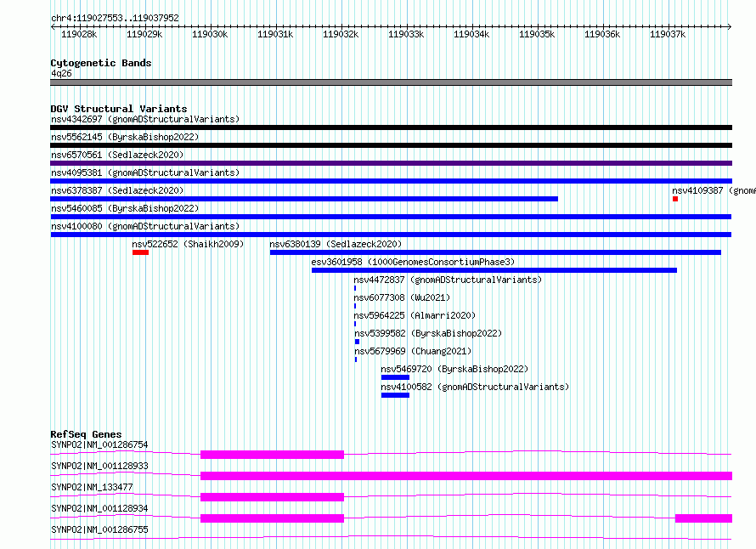The image size is (756, 549).
Task: Click the 119036k ruler position
Action: (x=603, y=34)
